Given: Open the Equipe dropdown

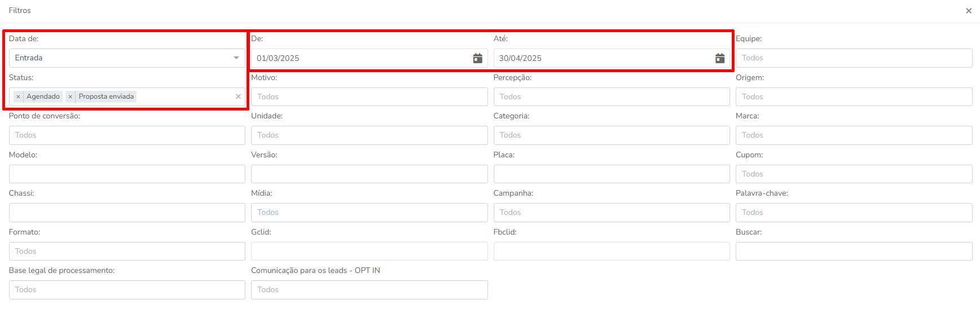Looking at the screenshot, I should pos(854,58).
